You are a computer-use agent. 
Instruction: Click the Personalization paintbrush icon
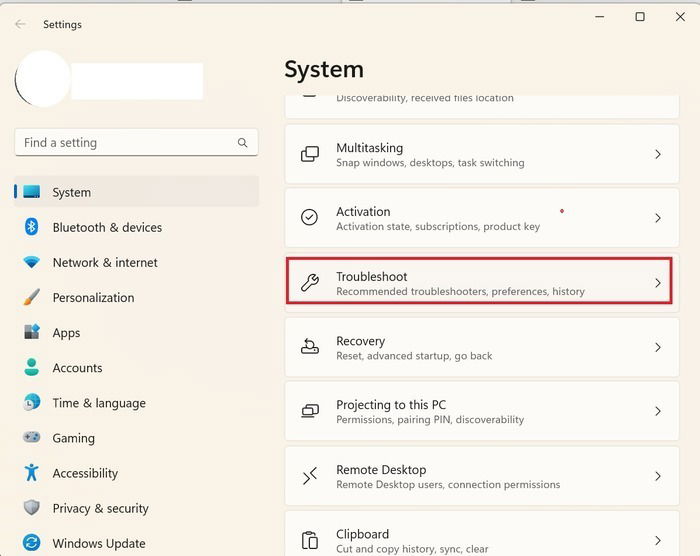coord(32,297)
